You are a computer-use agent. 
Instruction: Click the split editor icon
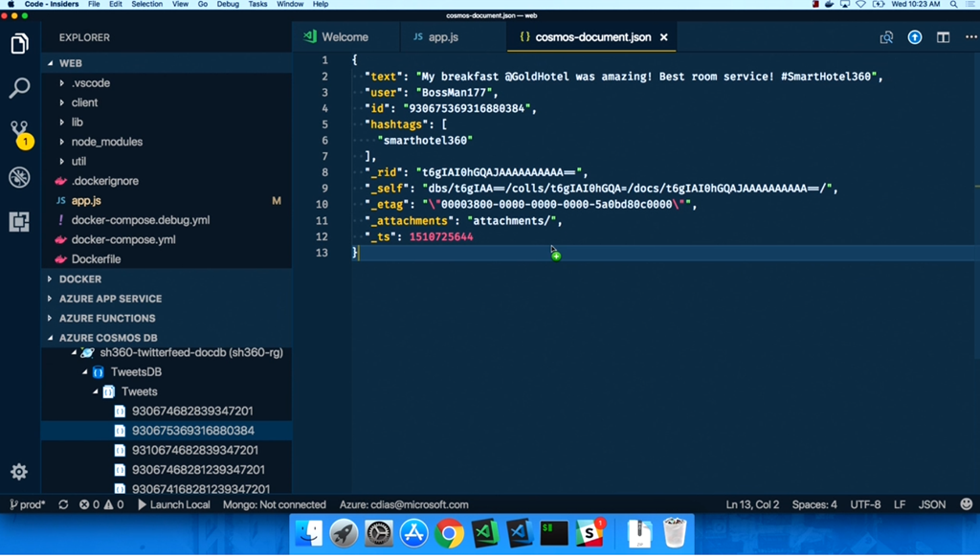[x=944, y=37]
